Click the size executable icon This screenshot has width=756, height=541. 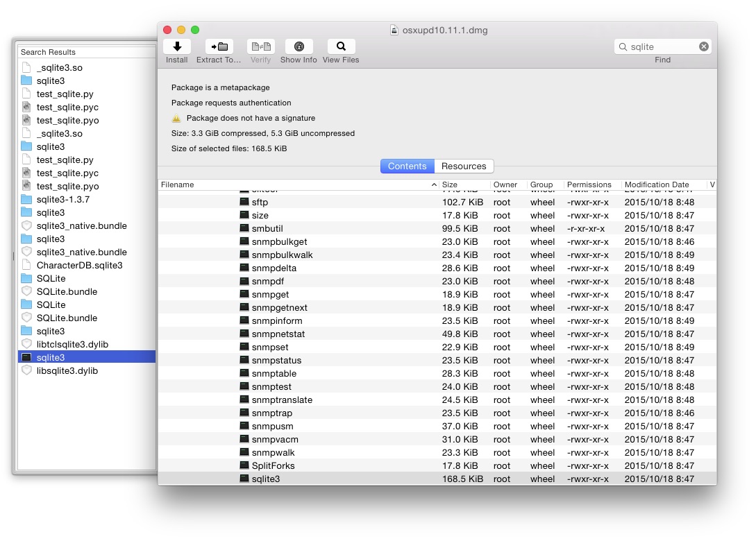point(244,215)
